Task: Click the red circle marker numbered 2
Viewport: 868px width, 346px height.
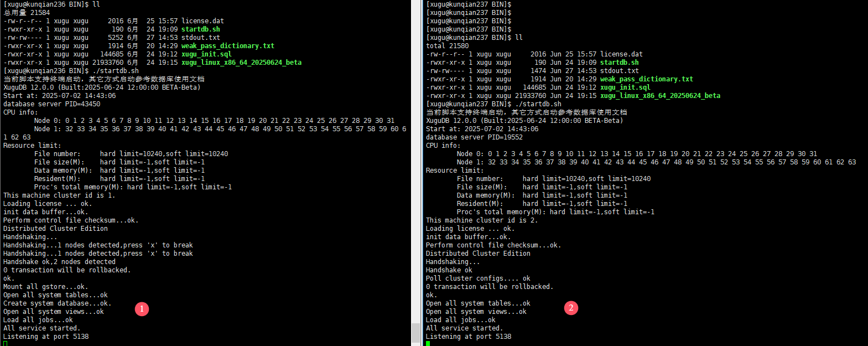Action: click(571, 308)
